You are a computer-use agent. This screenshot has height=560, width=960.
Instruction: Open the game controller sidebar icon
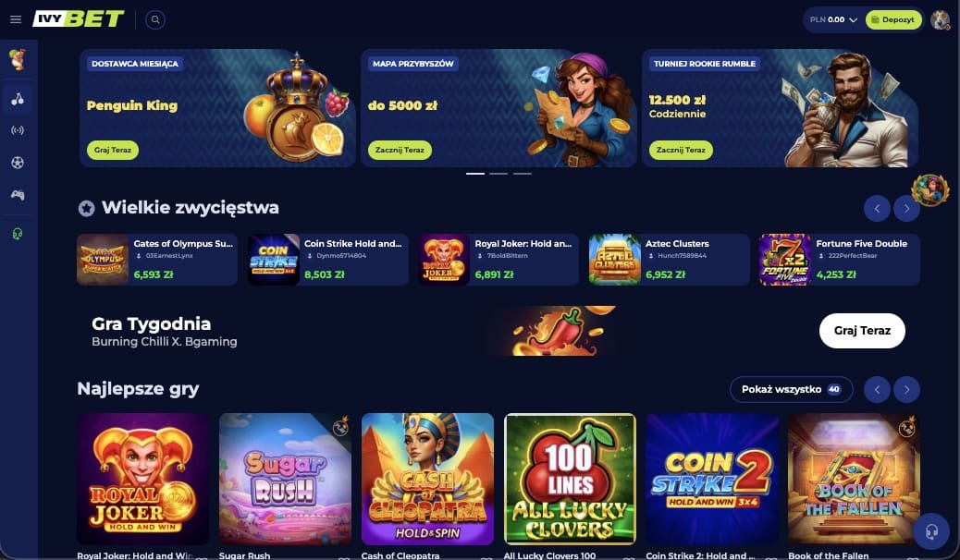point(18,195)
